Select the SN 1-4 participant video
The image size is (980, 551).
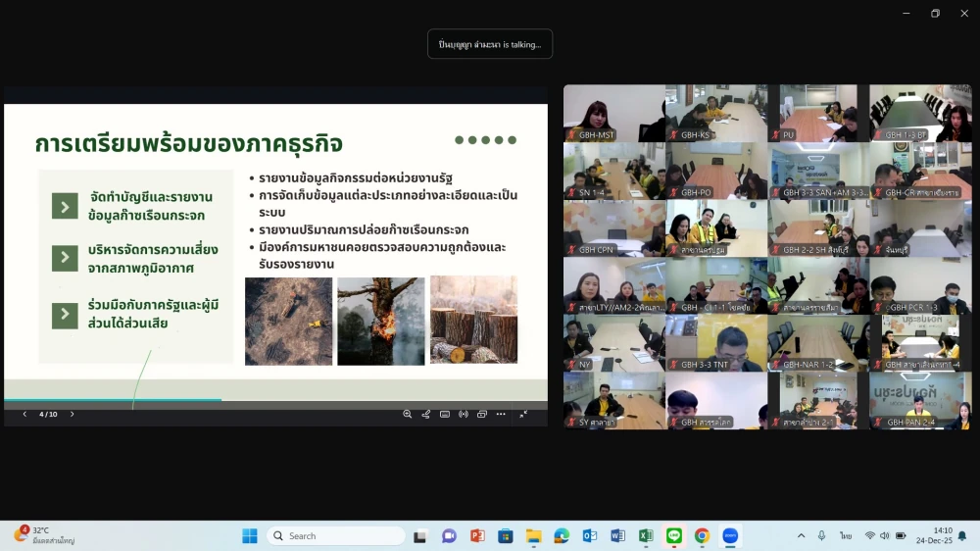[614, 171]
